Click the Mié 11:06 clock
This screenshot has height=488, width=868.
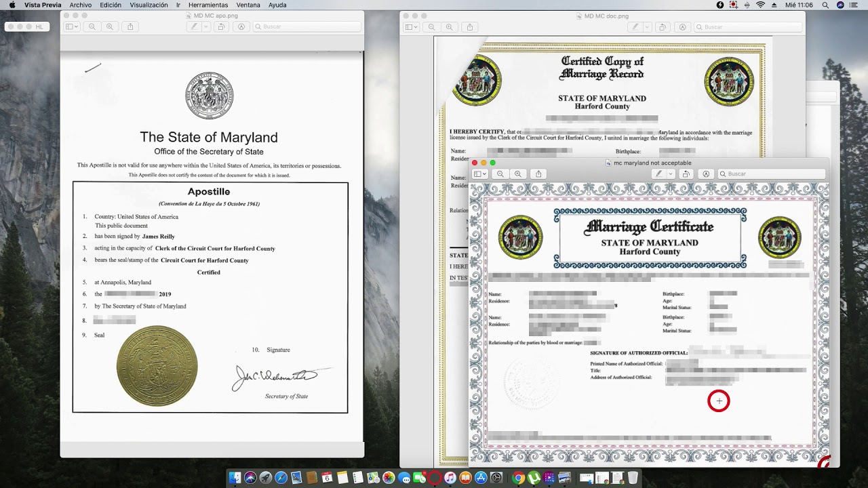pyautogui.click(x=799, y=5)
